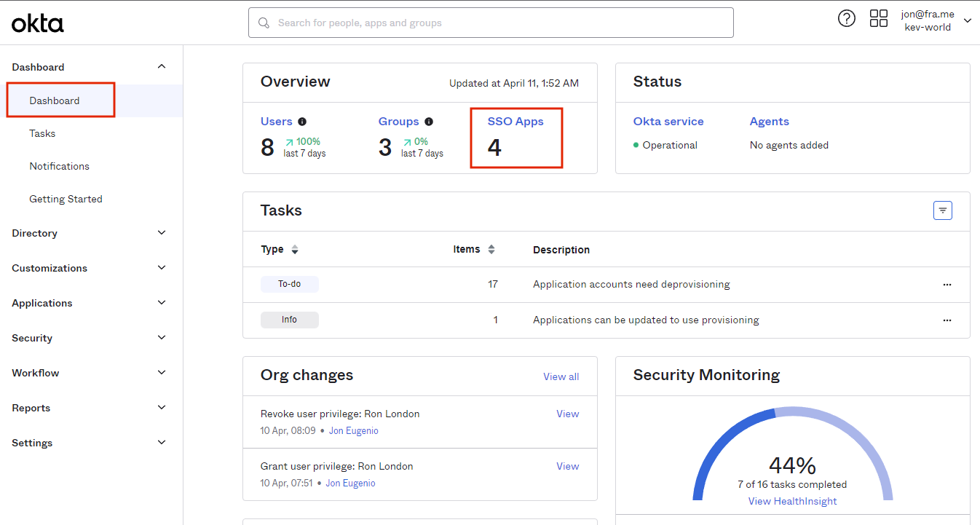Open the To-do task row ellipsis menu
This screenshot has width=980, height=525.
(947, 285)
